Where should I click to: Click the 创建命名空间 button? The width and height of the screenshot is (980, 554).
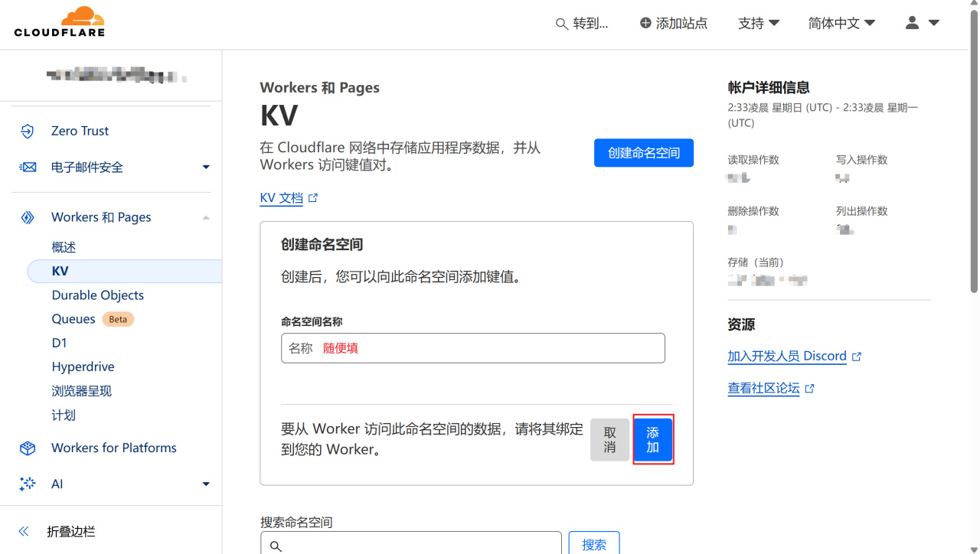point(644,153)
